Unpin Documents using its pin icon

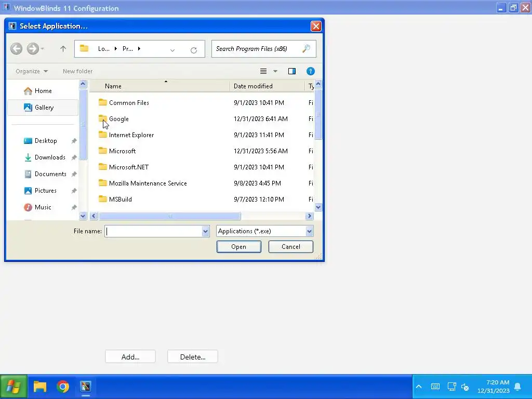(x=74, y=174)
